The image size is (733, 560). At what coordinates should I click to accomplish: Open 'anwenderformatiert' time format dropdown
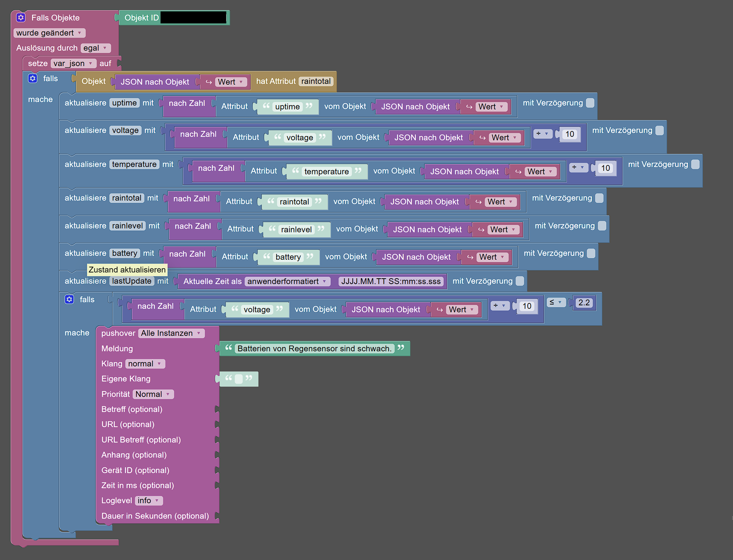287,281
